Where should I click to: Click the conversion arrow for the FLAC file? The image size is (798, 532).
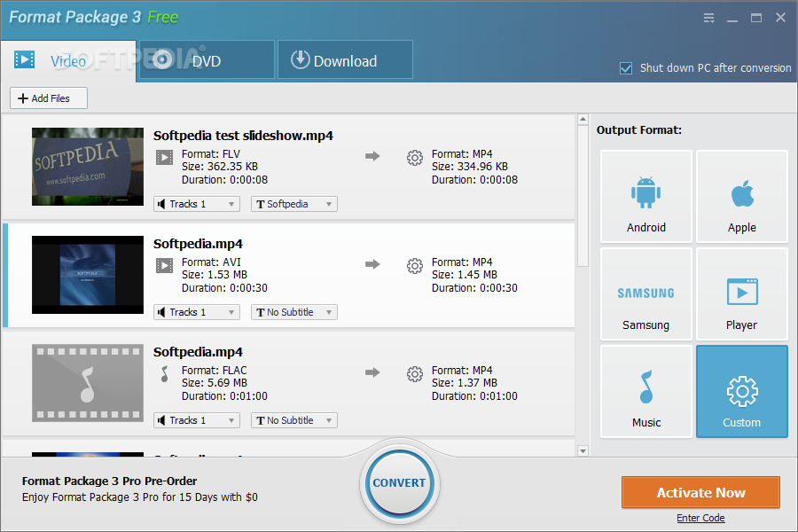coord(372,372)
